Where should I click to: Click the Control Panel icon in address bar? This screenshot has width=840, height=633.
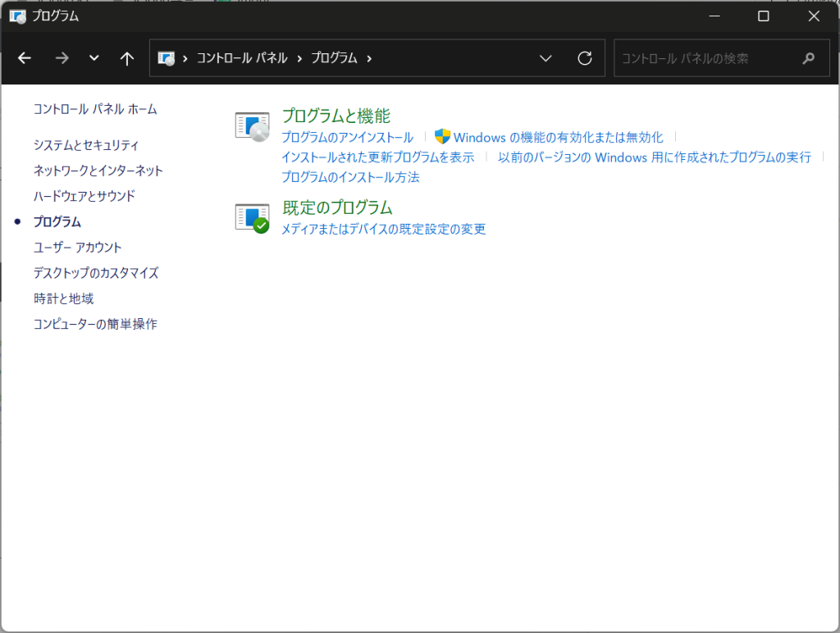[167, 58]
